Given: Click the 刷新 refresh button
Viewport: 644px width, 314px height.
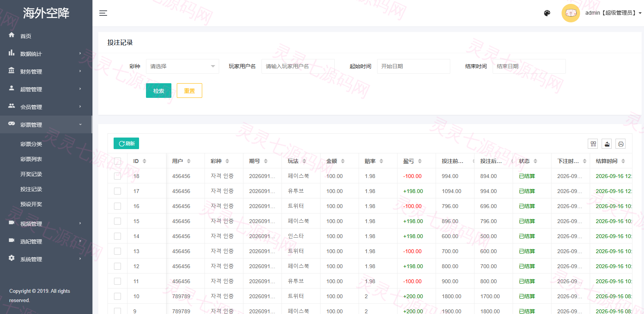Looking at the screenshot, I should [x=126, y=143].
